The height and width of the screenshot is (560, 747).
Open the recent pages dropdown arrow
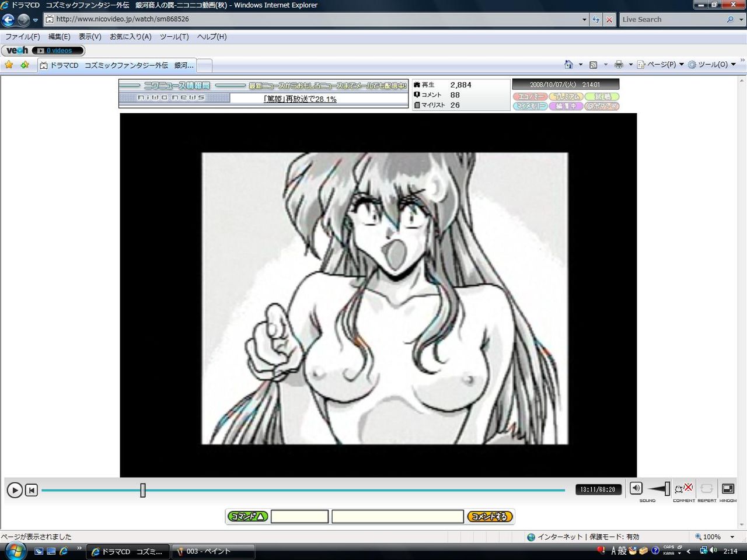pyautogui.click(x=36, y=20)
